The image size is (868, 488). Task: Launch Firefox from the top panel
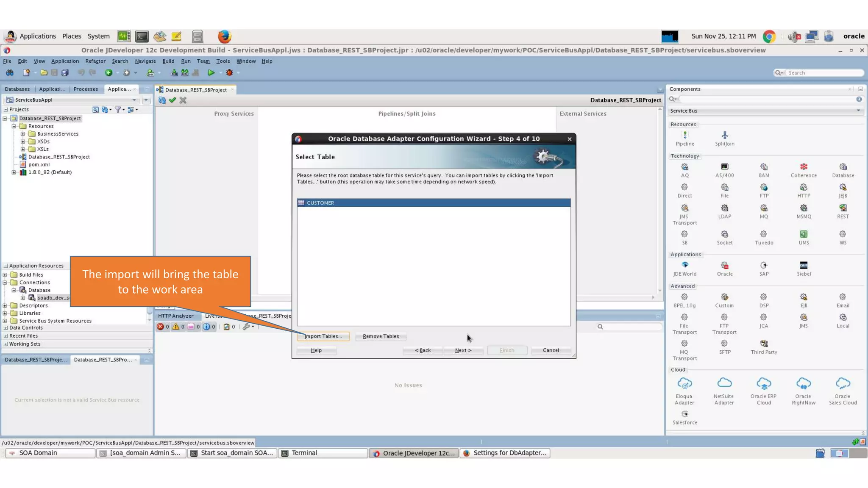tap(224, 36)
